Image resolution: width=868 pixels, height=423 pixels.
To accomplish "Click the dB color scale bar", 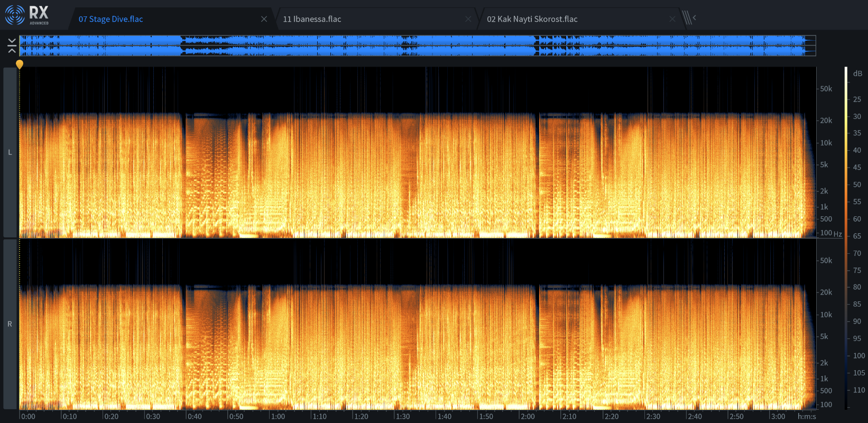I will click(x=846, y=238).
